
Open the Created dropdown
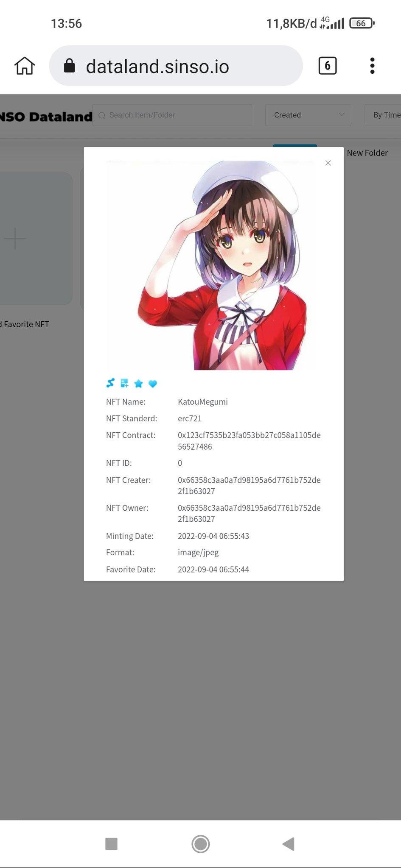click(x=308, y=115)
